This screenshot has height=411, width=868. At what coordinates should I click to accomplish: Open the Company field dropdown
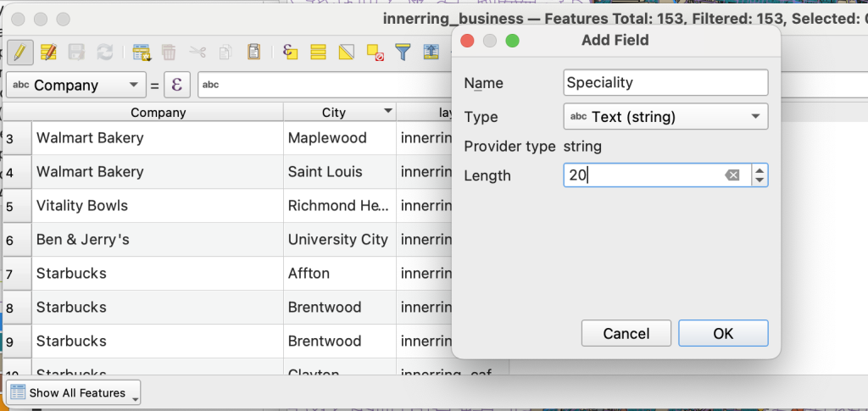76,85
